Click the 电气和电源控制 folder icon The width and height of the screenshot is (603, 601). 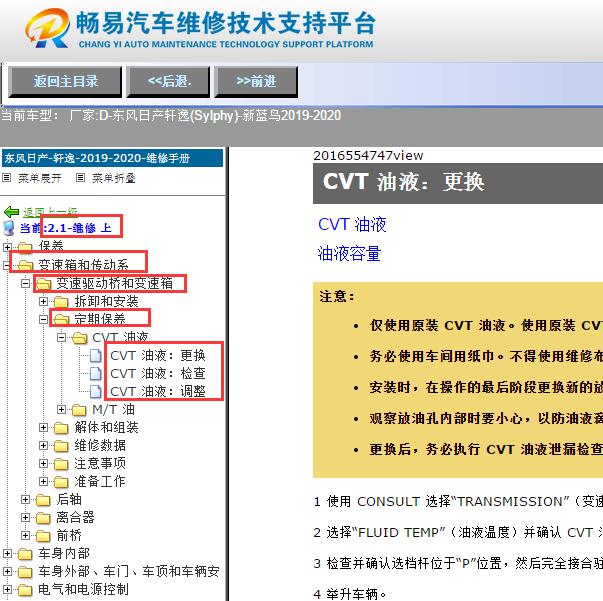(25, 590)
